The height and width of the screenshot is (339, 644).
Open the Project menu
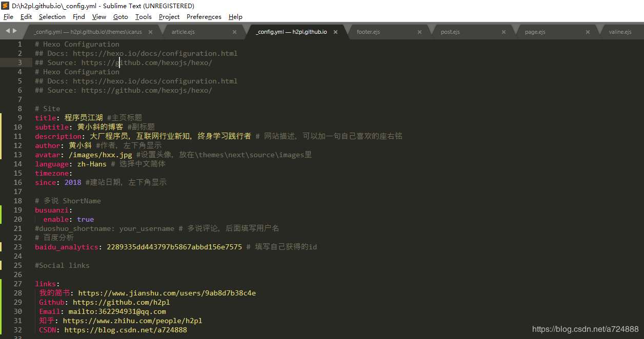pos(169,17)
